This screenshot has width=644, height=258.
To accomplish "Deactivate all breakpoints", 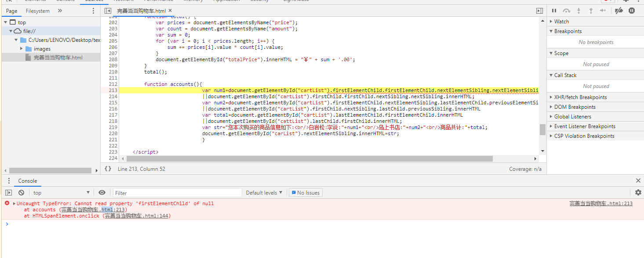I will (619, 11).
